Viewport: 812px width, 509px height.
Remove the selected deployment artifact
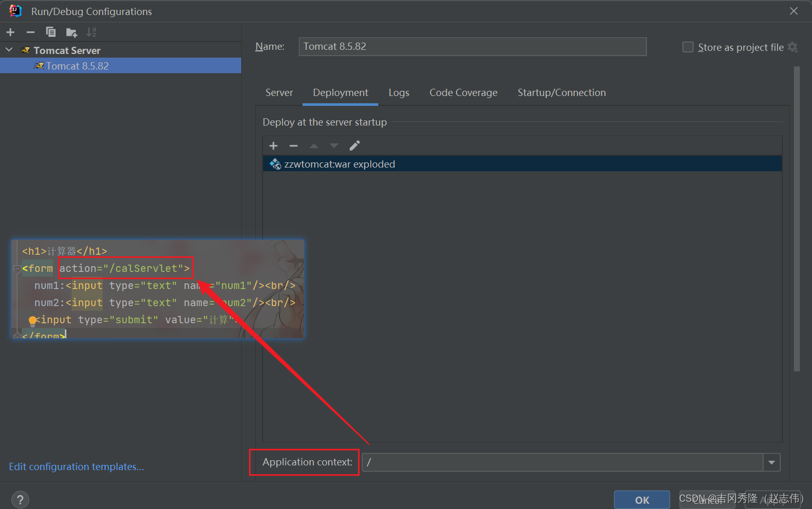[294, 146]
